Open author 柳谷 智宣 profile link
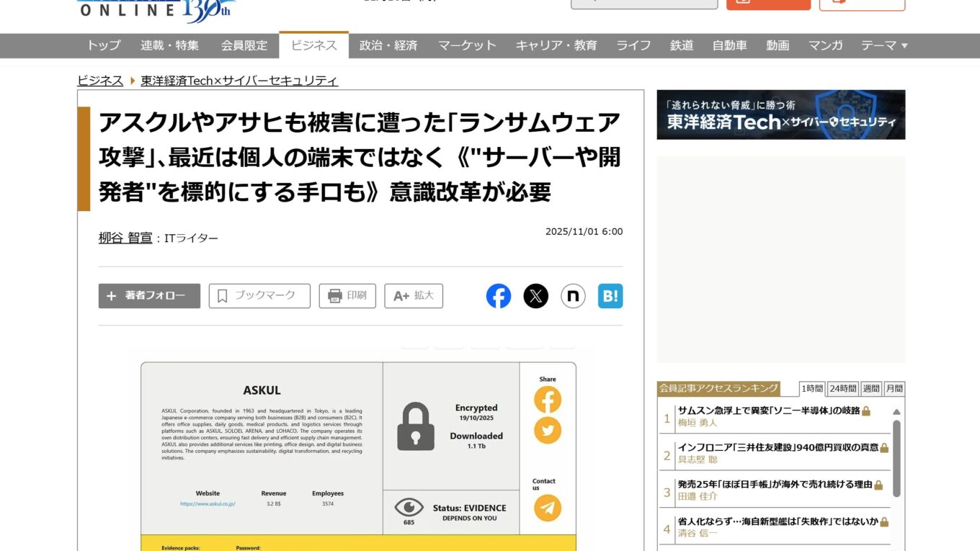This screenshot has height=551, width=980. [125, 238]
